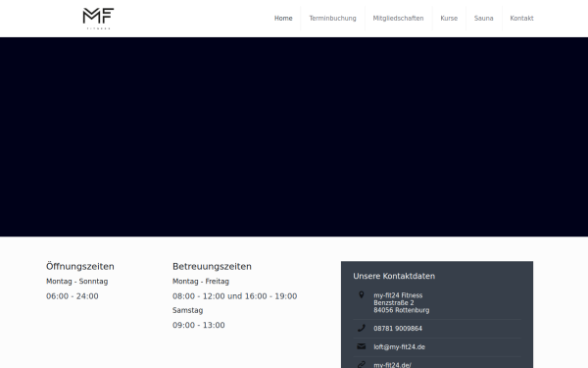The width and height of the screenshot is (588, 368).
Task: Select Kurse in the top navigation
Action: point(449,19)
